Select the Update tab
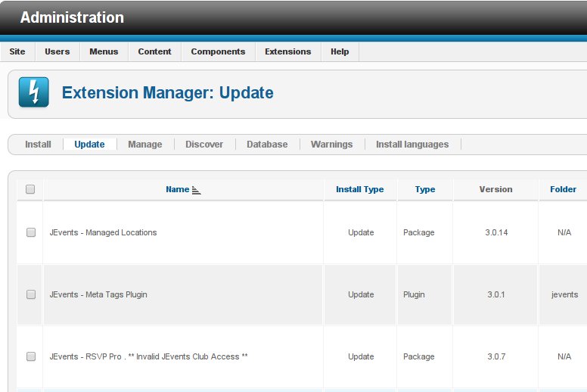 pyautogui.click(x=89, y=144)
